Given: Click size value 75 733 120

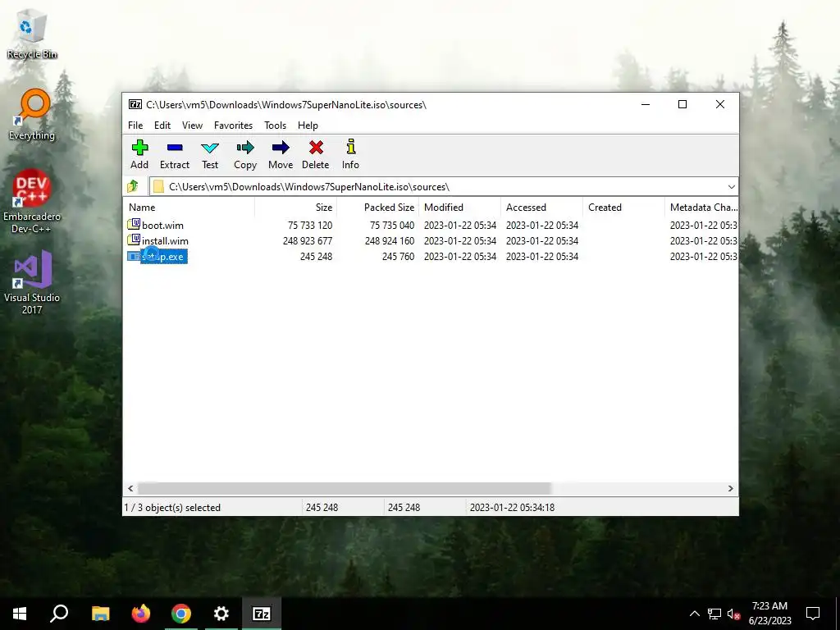Looking at the screenshot, I should [x=310, y=226].
